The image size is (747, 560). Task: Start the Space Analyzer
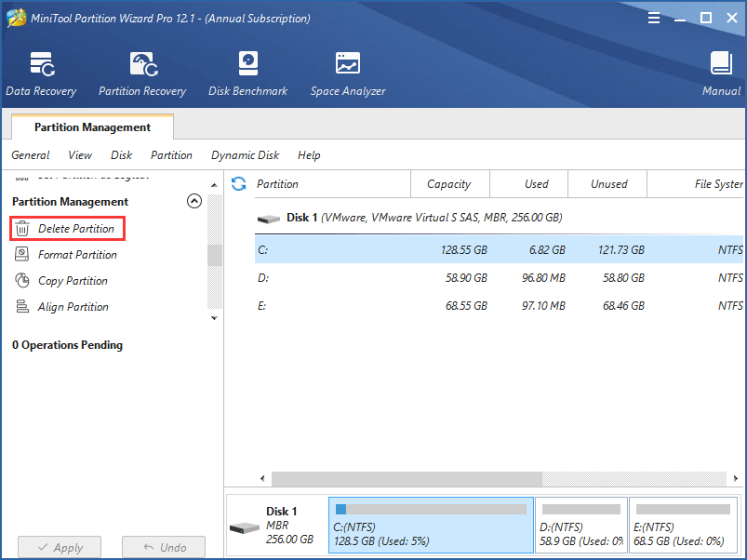point(348,73)
